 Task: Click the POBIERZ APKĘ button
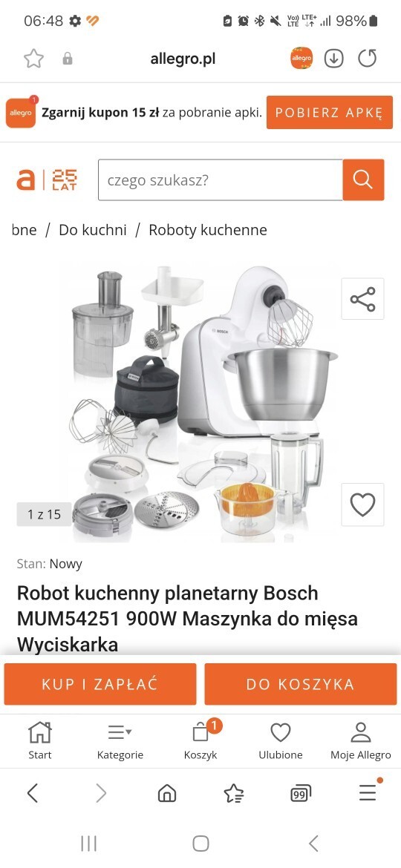click(x=330, y=112)
